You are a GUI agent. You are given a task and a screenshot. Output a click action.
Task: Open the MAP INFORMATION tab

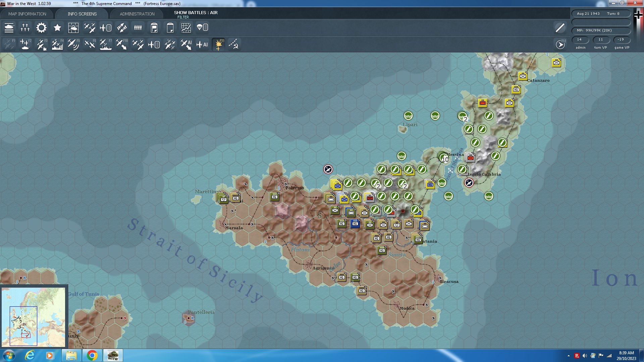point(27,14)
